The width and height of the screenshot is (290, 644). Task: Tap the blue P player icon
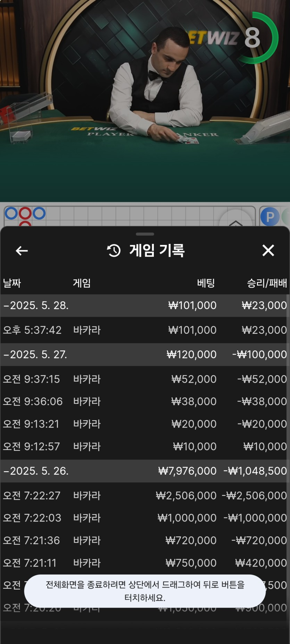tap(270, 217)
